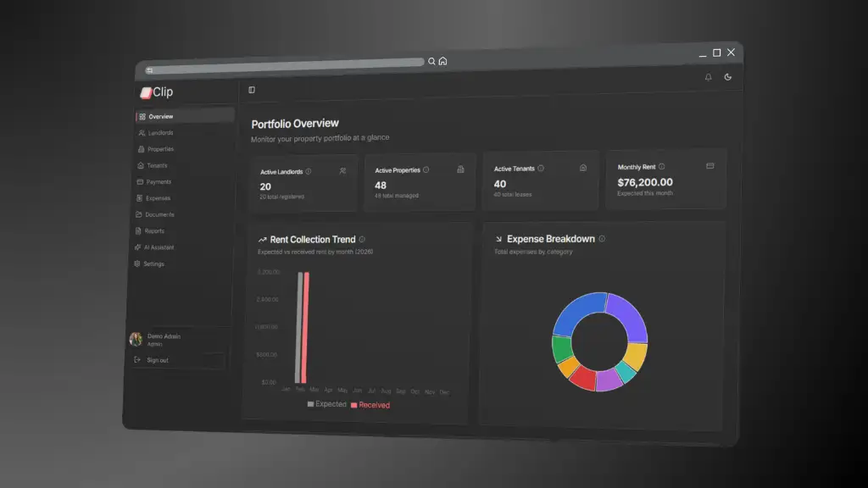868x488 pixels.
Task: Click the Expense Breakdown info icon
Action: pyautogui.click(x=602, y=239)
